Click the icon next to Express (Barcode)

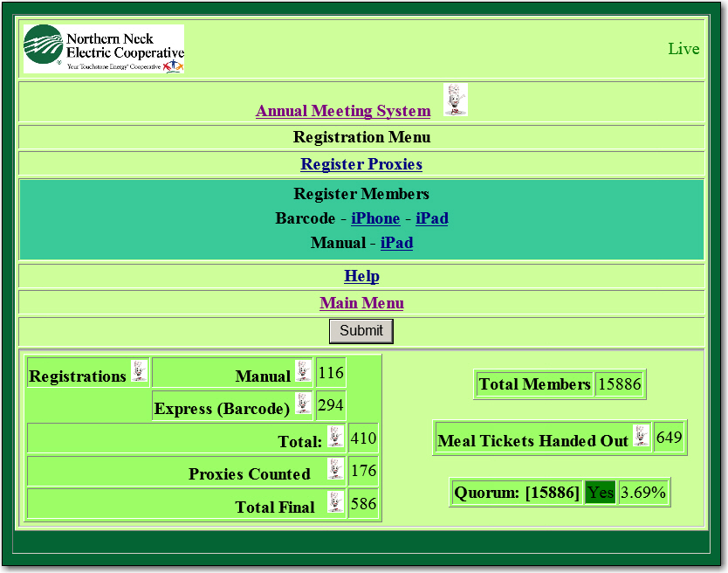pyautogui.click(x=303, y=404)
